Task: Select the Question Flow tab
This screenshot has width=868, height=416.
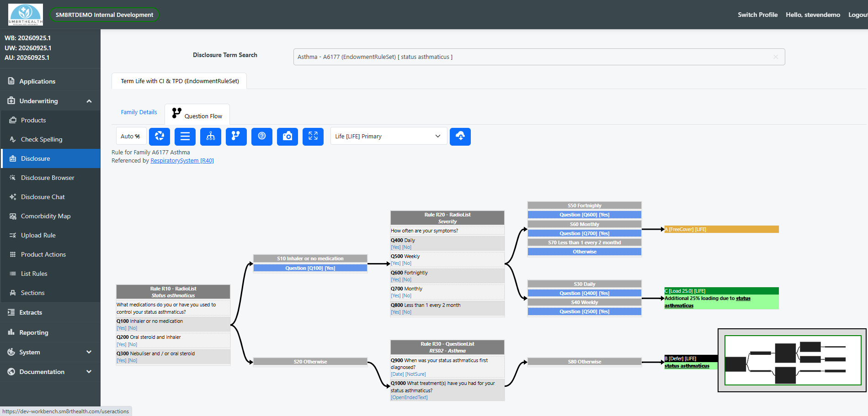Action: tap(197, 114)
